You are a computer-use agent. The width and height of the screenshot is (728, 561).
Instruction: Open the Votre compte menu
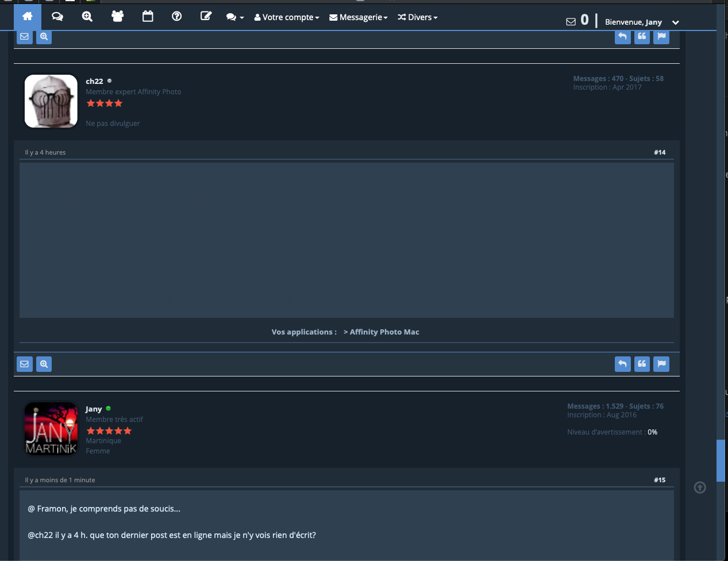(x=287, y=17)
